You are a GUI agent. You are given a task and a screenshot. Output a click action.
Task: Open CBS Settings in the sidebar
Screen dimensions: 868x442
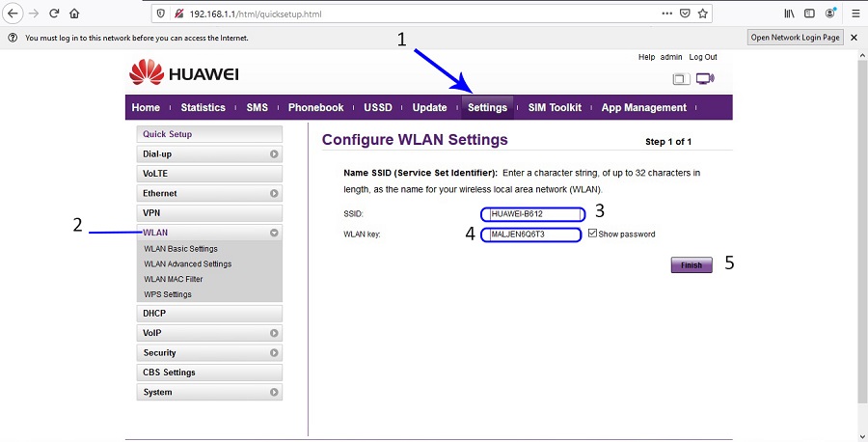coord(209,373)
